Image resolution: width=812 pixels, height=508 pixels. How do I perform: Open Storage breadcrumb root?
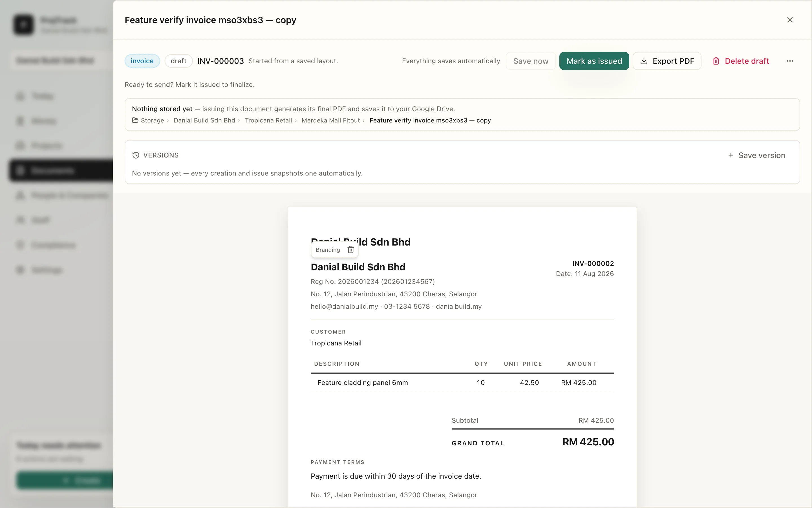152,120
